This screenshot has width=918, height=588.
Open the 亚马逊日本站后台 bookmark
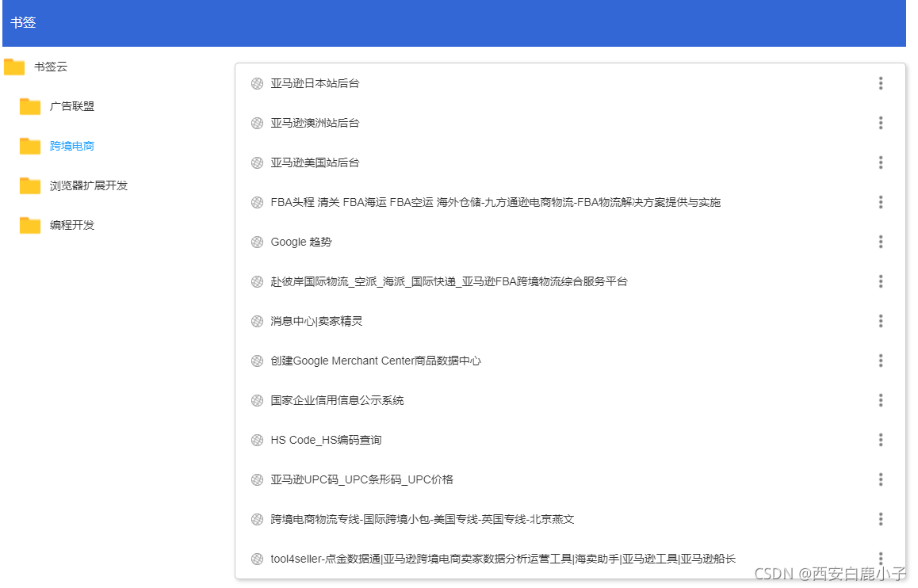pyautogui.click(x=315, y=84)
